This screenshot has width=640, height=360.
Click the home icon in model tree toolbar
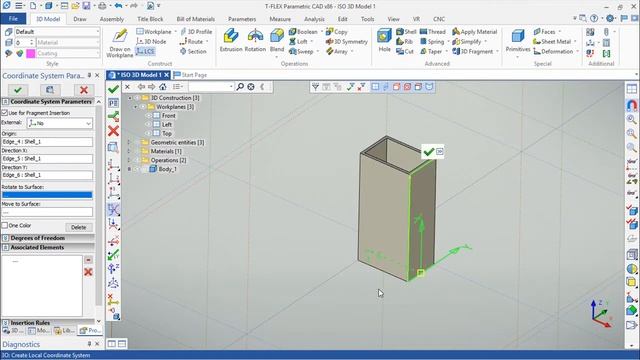pos(162,87)
